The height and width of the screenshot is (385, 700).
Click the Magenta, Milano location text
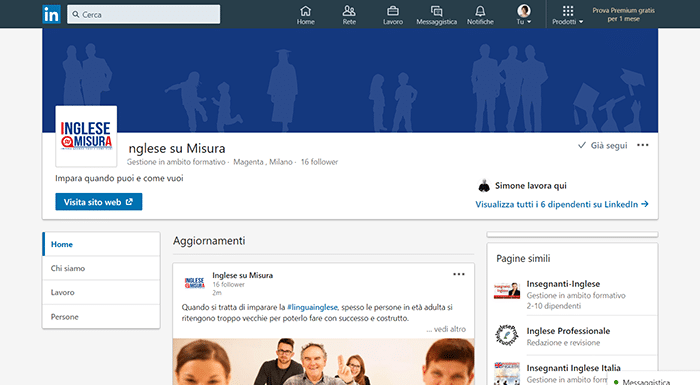pos(263,162)
